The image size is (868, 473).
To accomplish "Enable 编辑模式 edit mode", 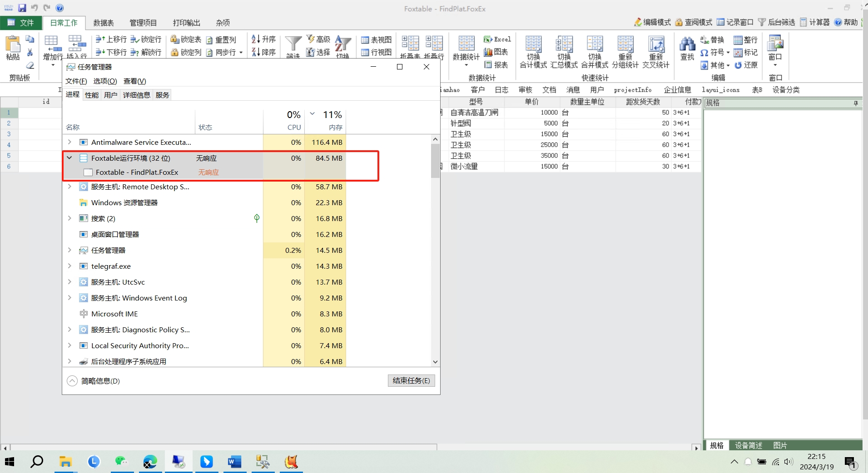I will coord(652,22).
